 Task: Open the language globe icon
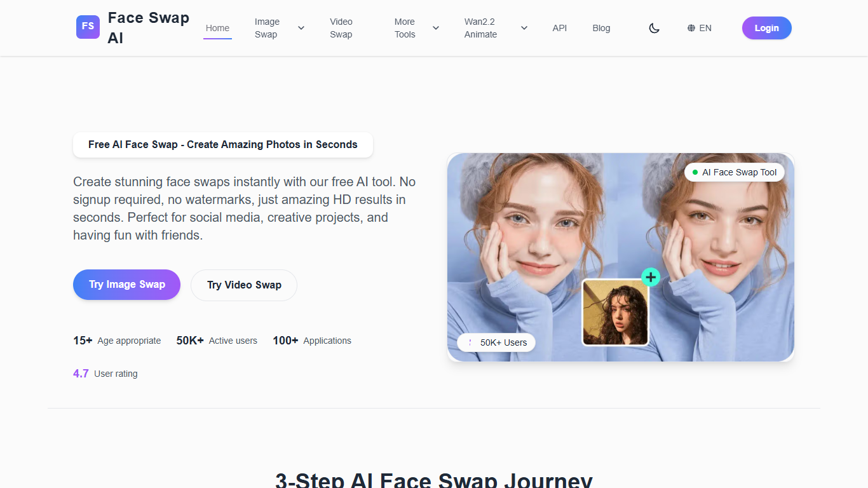[x=690, y=28]
